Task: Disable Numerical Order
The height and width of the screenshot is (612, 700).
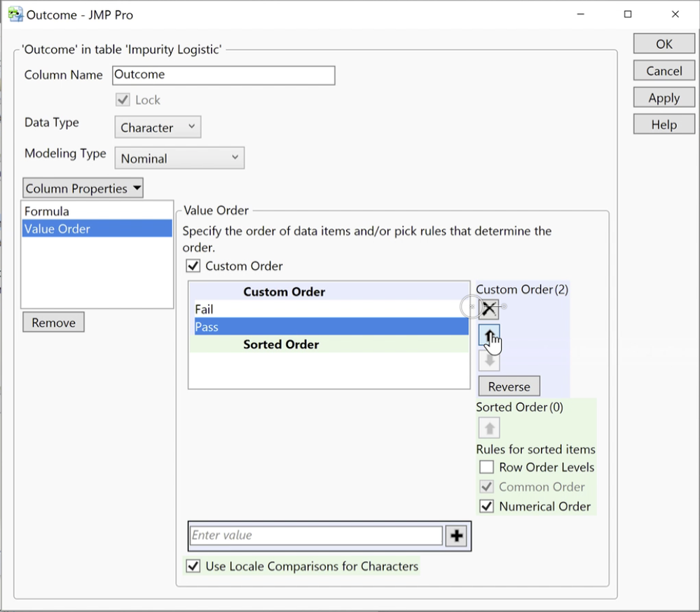Action: 486,506
